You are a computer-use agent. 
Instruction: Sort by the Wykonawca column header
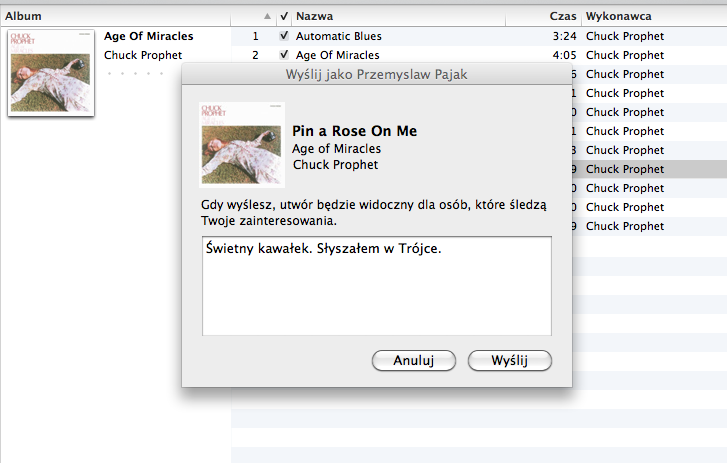tap(619, 16)
